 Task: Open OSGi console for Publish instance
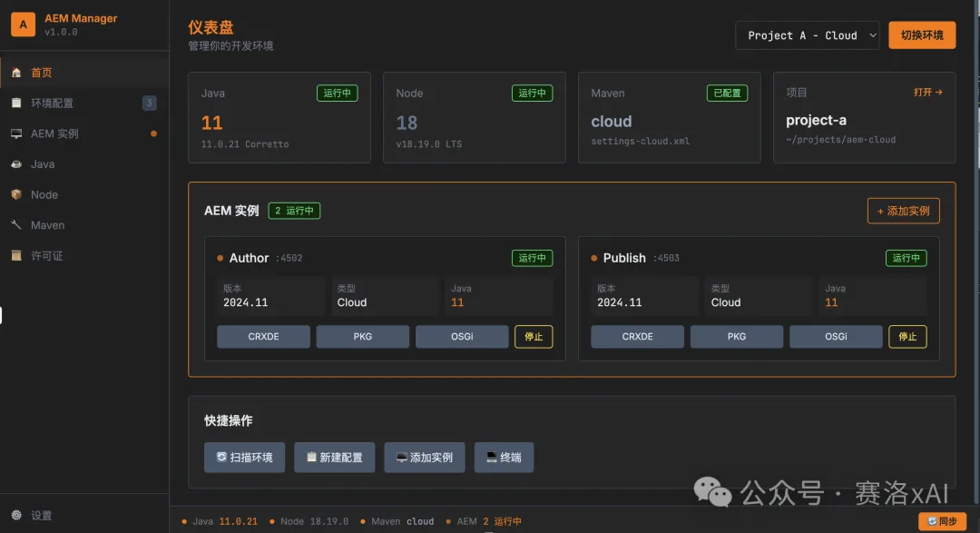click(835, 337)
